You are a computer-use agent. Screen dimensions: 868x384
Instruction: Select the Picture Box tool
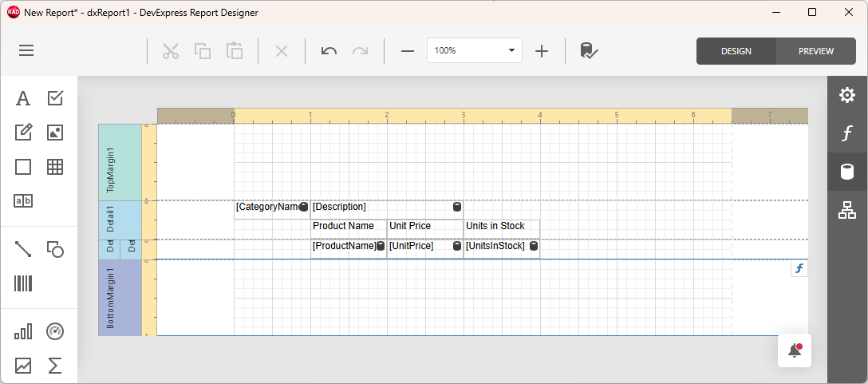pos(55,133)
